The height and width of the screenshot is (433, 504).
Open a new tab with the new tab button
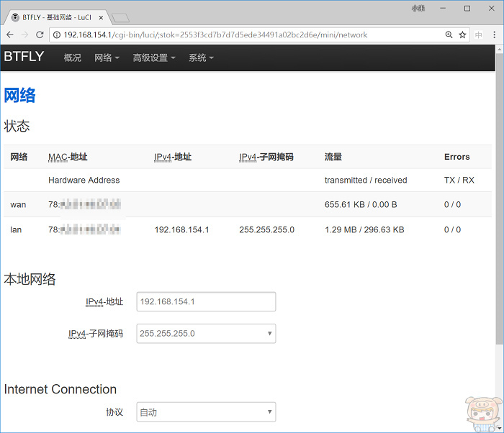[120, 17]
